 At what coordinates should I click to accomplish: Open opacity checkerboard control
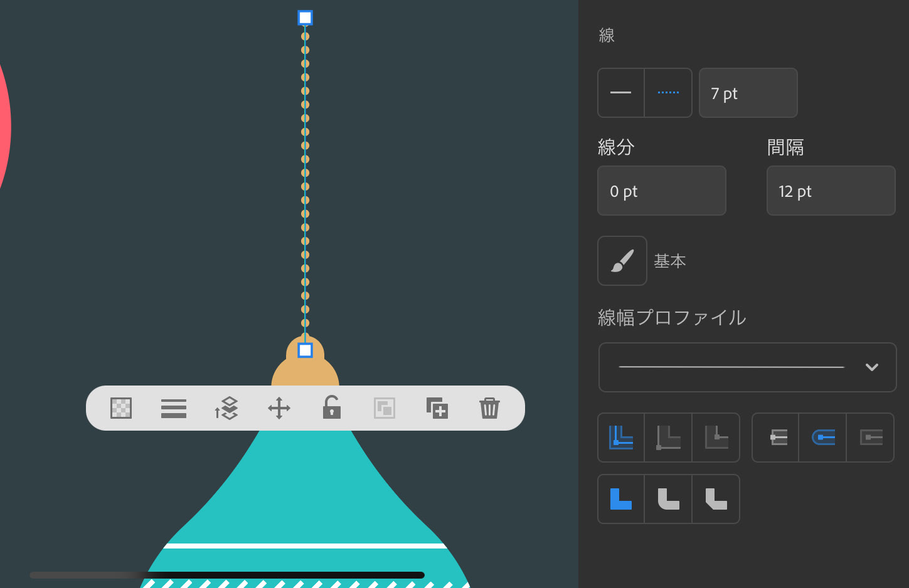(121, 408)
